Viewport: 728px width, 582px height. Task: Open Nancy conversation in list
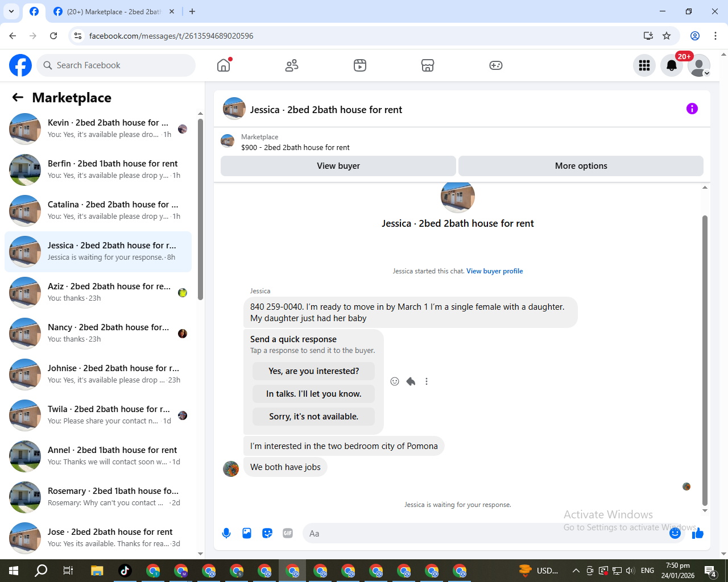click(98, 334)
